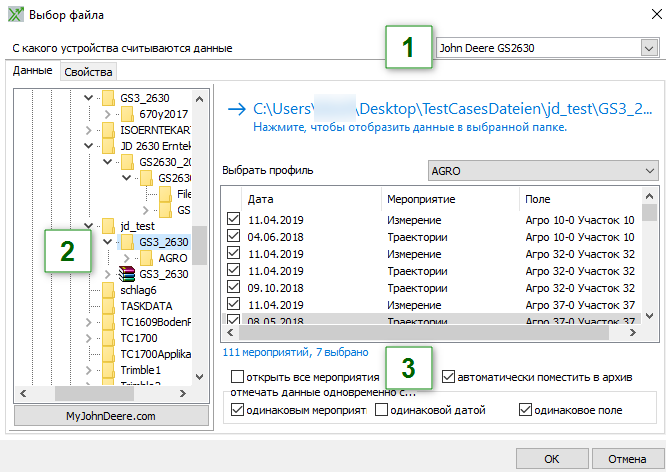Sort by the Поле column header
Viewport: 666px width, 472px height.
(580, 199)
